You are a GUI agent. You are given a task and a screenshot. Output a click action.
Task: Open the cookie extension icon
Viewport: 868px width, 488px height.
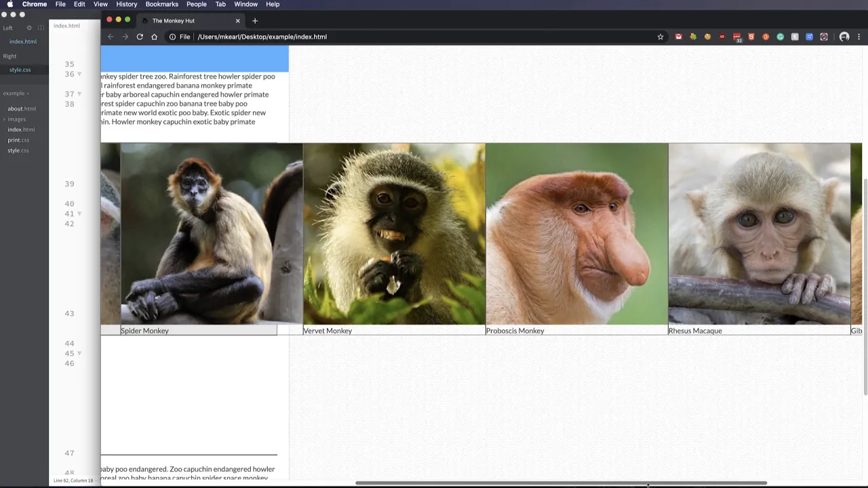tap(707, 37)
